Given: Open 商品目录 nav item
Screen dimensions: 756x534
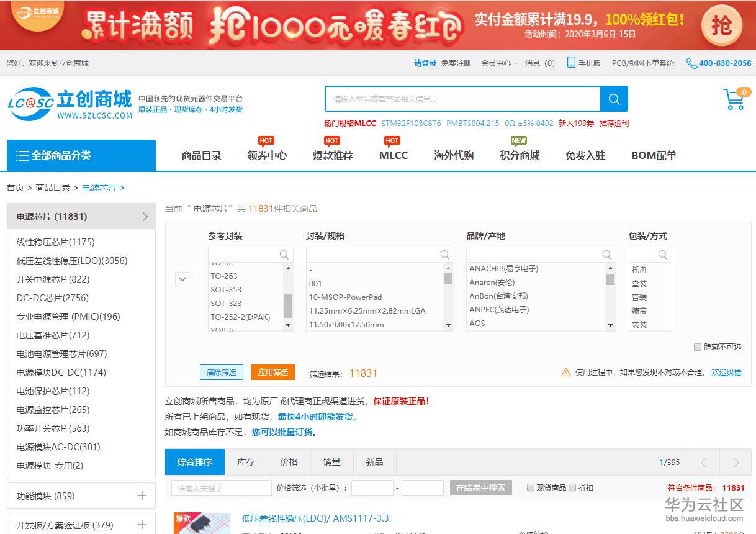Looking at the screenshot, I should (201, 155).
